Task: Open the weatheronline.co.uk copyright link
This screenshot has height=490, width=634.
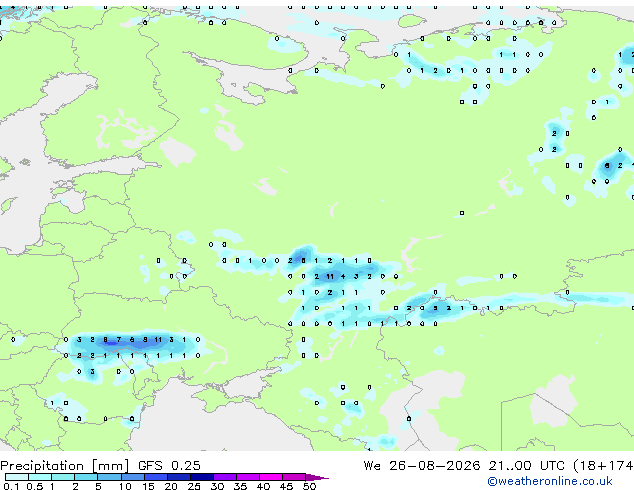Action: (x=550, y=481)
